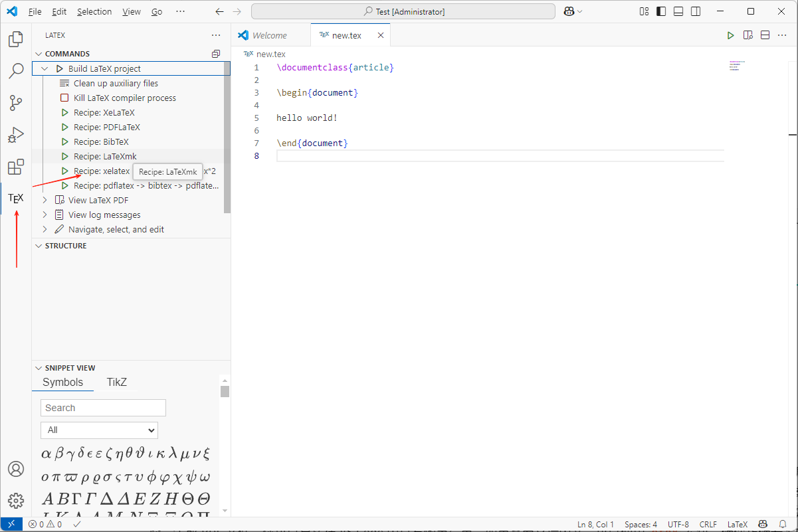Open the All category dropdown in snippets
798x532 pixels.
[x=99, y=430]
